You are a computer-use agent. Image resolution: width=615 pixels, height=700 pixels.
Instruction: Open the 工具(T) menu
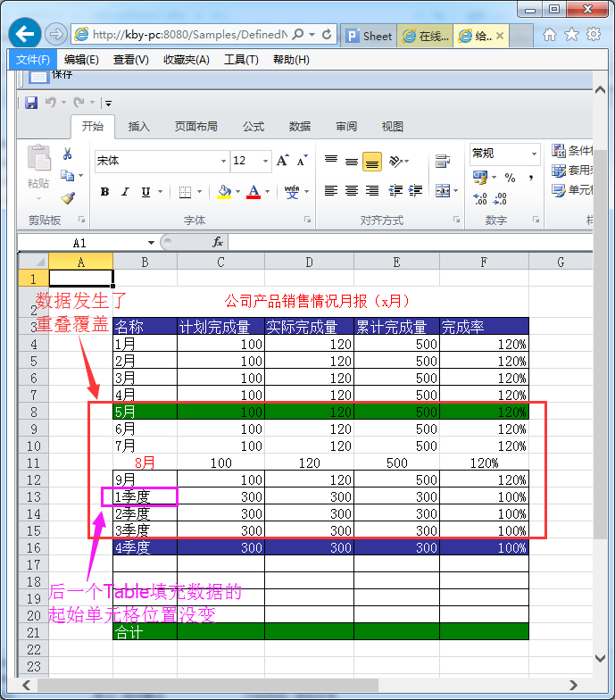[240, 60]
